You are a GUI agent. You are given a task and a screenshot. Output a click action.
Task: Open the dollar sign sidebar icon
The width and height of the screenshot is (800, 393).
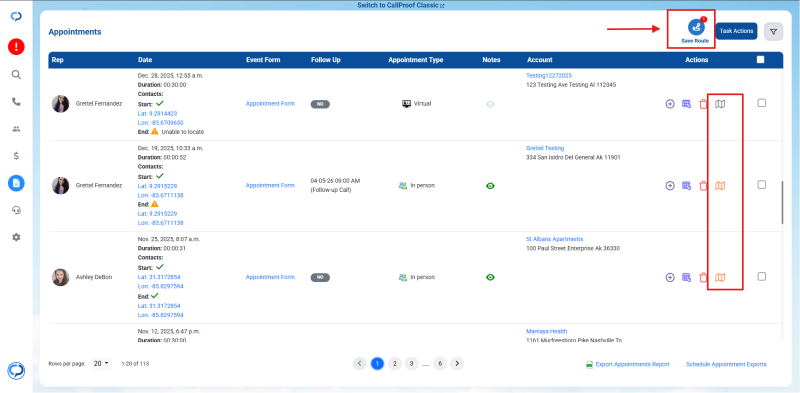pyautogui.click(x=16, y=156)
